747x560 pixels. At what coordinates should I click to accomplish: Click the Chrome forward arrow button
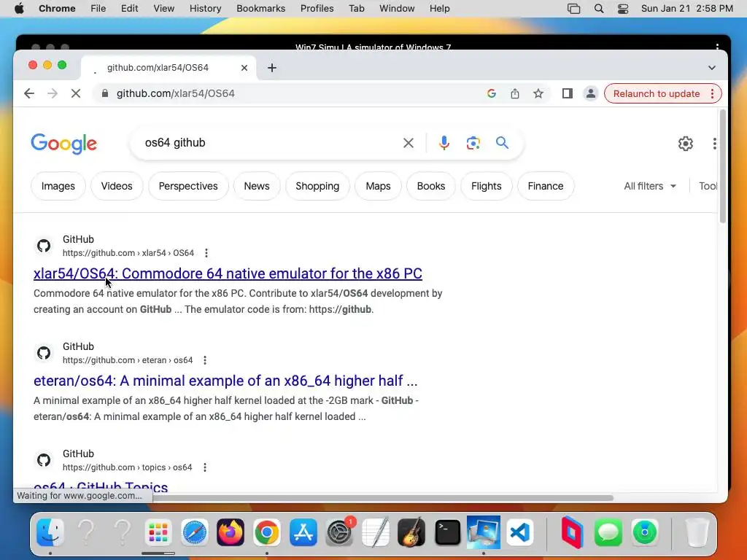point(53,93)
